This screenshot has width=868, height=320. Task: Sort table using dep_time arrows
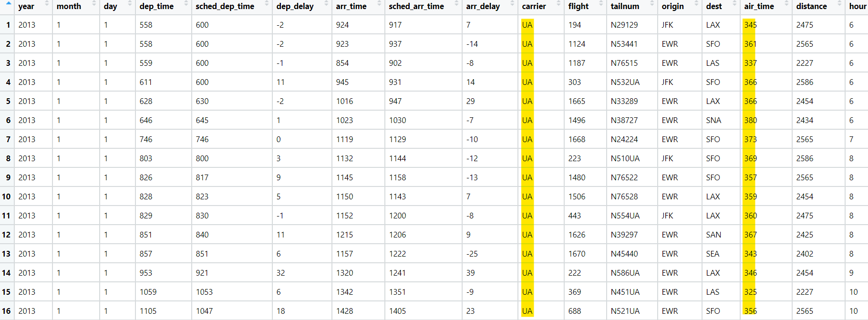(186, 3)
